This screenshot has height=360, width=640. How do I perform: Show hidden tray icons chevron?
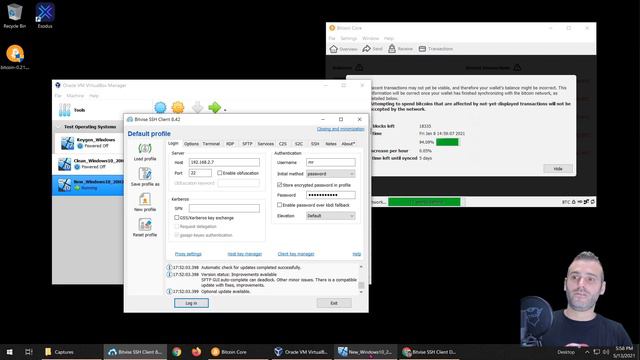click(587, 352)
